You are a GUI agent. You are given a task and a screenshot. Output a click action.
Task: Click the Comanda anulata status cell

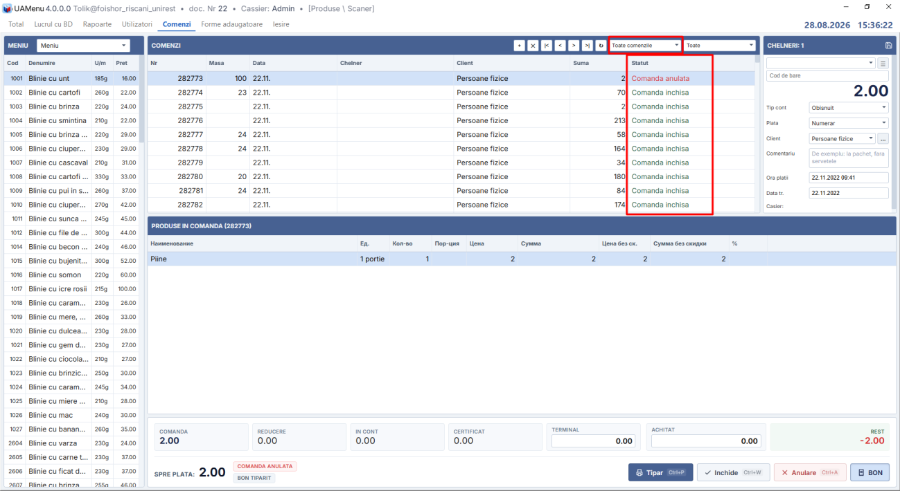click(x=660, y=78)
